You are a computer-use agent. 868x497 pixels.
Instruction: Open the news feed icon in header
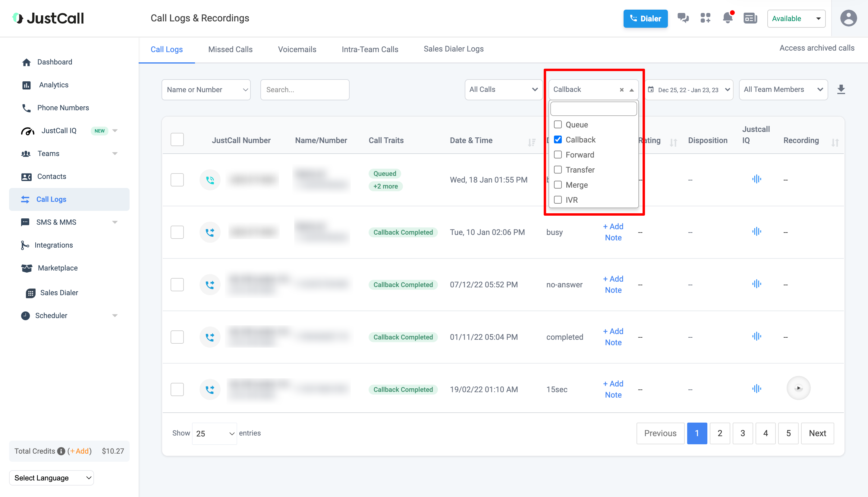click(x=750, y=18)
